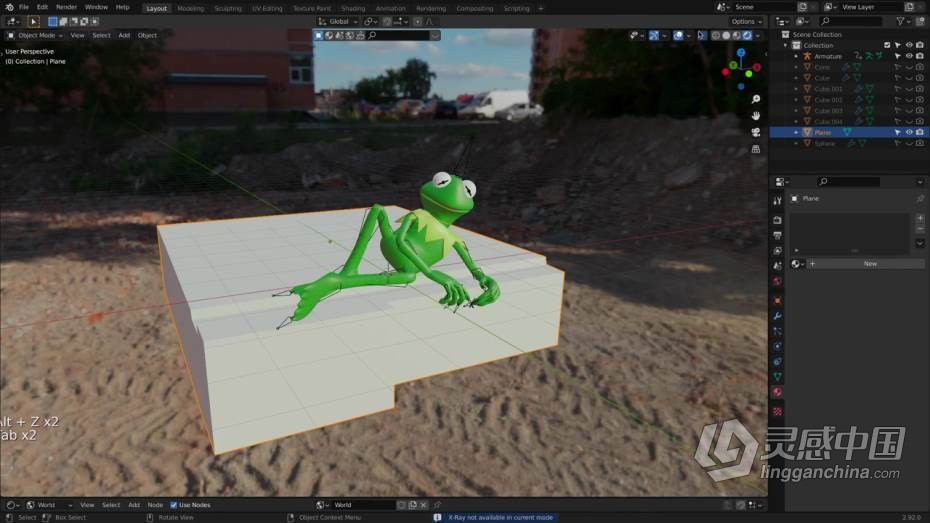Open pivot point dropdown
The width and height of the screenshot is (930, 523).
[x=371, y=21]
